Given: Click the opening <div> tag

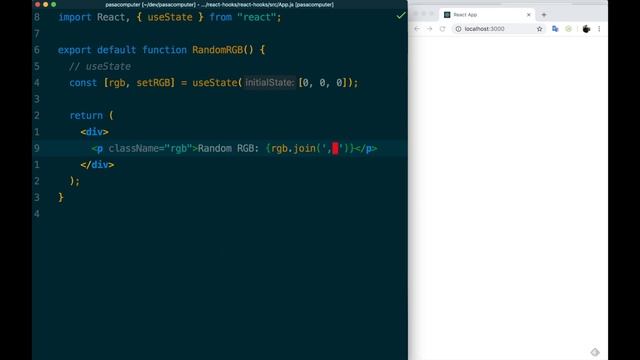Looking at the screenshot, I should 94,132.
